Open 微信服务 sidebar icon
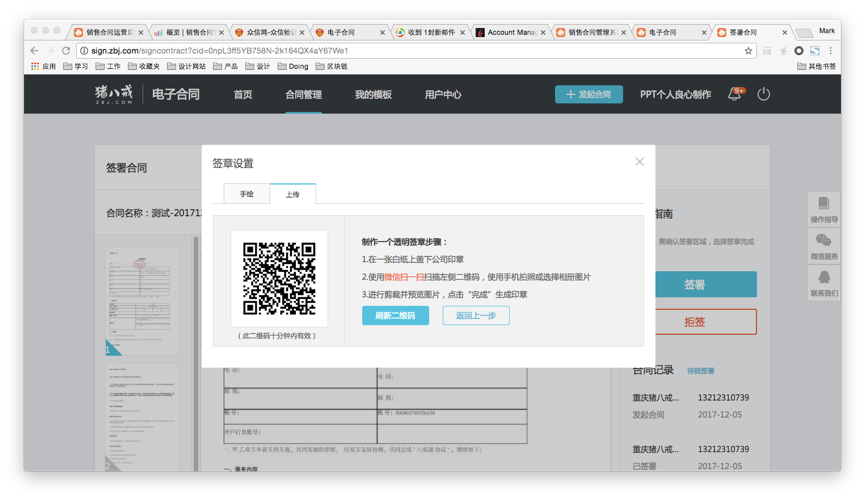Viewport: 865px width, 500px height. [x=824, y=247]
